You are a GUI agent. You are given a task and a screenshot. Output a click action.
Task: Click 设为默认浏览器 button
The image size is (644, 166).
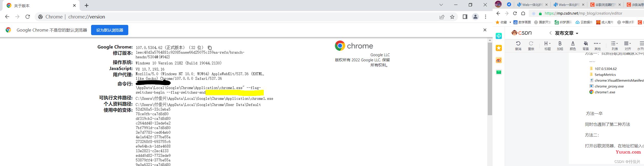[x=110, y=30]
